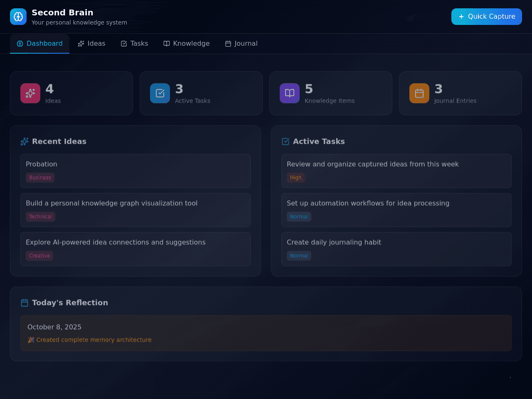Select the Journal tab
The height and width of the screenshot is (399, 532).
pos(241,44)
